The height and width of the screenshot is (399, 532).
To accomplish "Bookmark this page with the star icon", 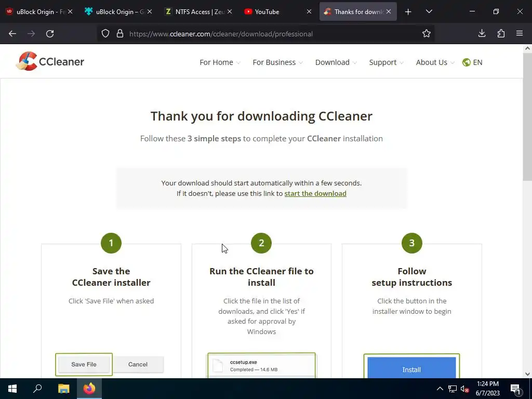I will coord(427,34).
